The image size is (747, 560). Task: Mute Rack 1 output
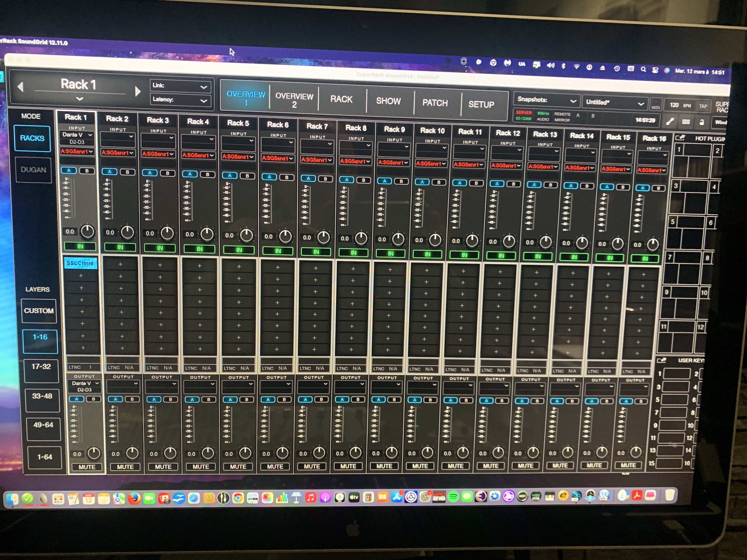click(x=87, y=467)
